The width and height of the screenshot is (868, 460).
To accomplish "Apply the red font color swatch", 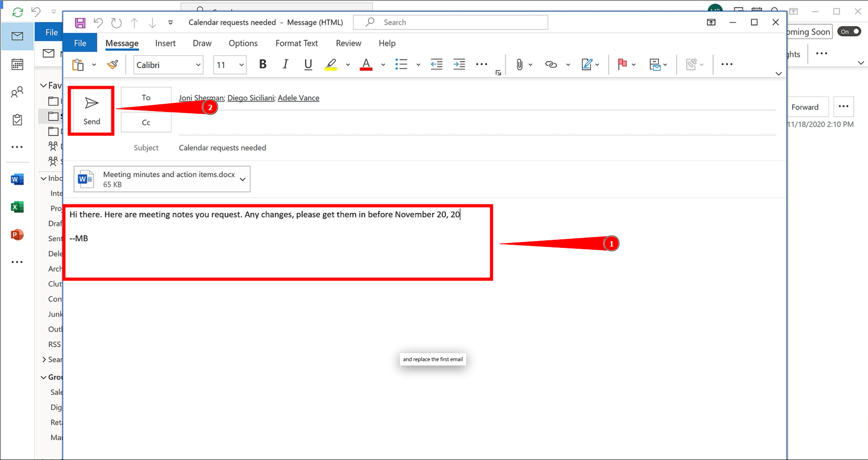I will (x=366, y=64).
